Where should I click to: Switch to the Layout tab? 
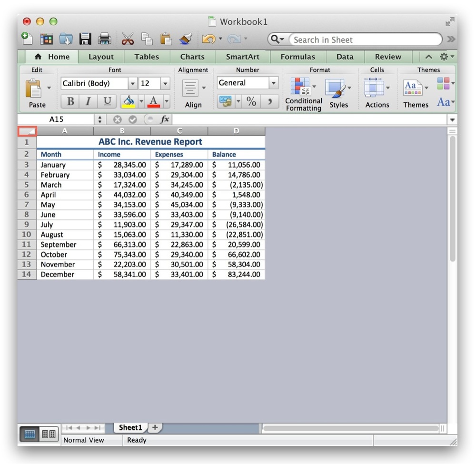click(101, 57)
